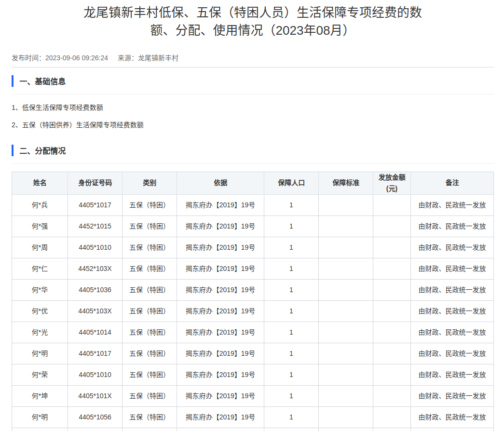
Task: Click the 备注 column header
Action: 452,183
